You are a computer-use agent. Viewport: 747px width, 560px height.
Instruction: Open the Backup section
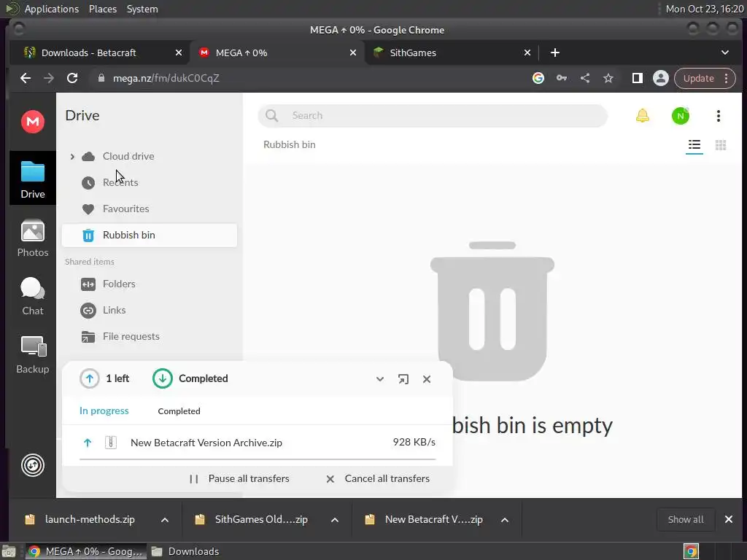click(x=32, y=355)
